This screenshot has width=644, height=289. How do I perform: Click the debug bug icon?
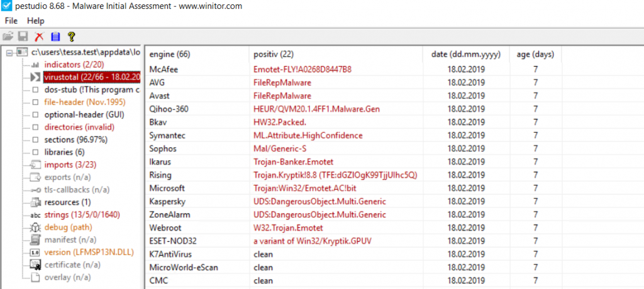[x=35, y=227]
